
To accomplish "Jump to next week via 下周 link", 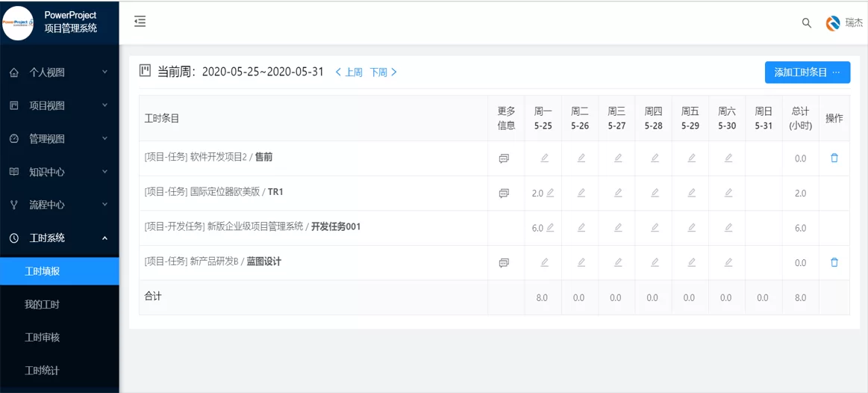I will pos(383,72).
